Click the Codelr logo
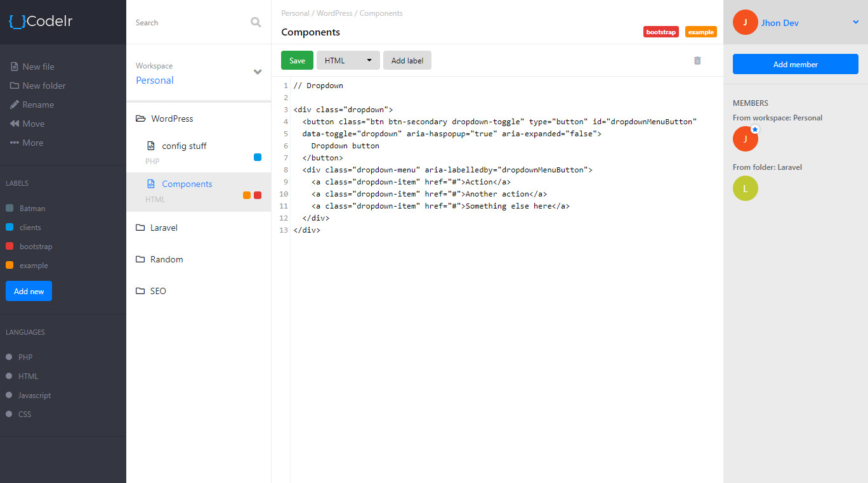Screen dimensions: 868x483 coord(41,22)
